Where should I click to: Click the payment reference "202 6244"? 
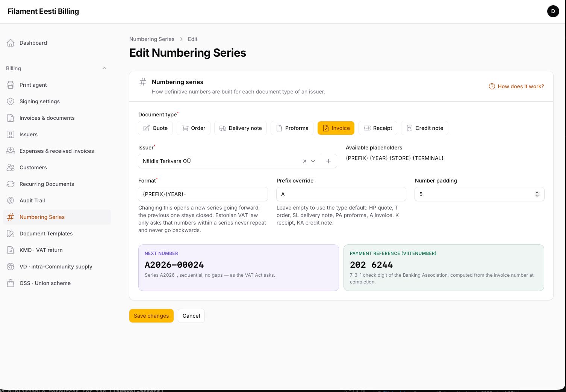coord(371,265)
